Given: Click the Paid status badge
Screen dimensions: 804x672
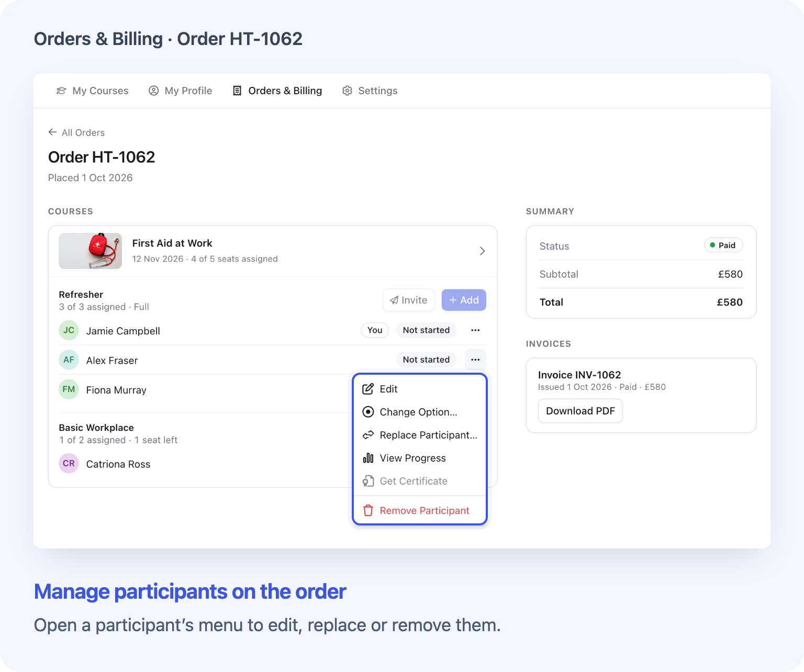Looking at the screenshot, I should click(723, 245).
